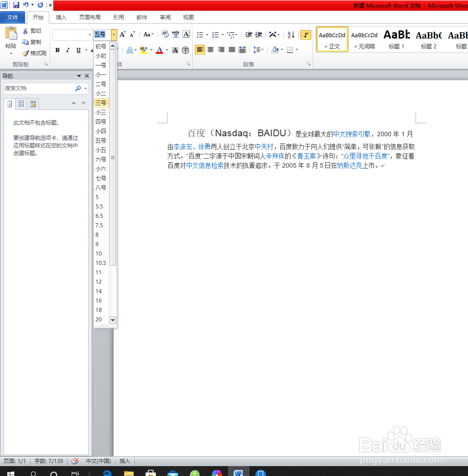Open the search options arrow in Navigation
The image size is (468, 476).
[x=86, y=88]
